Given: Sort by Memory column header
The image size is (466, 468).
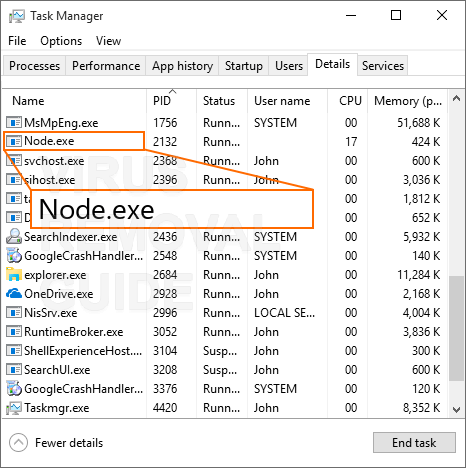Looking at the screenshot, I should pyautogui.click(x=407, y=101).
